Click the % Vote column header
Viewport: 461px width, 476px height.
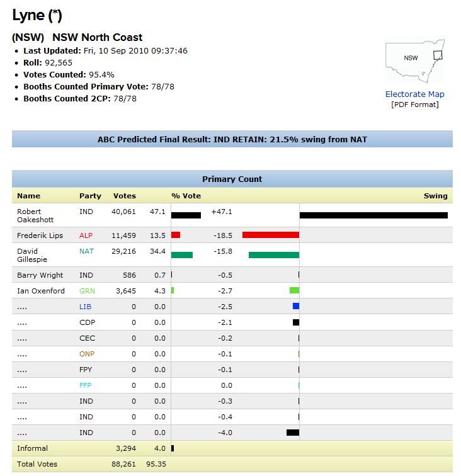point(186,196)
